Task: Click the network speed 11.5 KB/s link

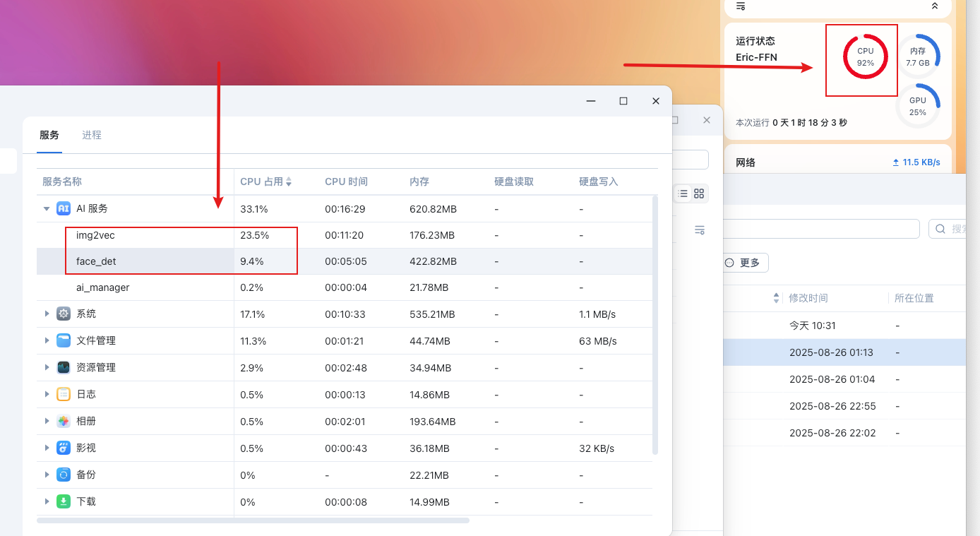Action: (916, 162)
